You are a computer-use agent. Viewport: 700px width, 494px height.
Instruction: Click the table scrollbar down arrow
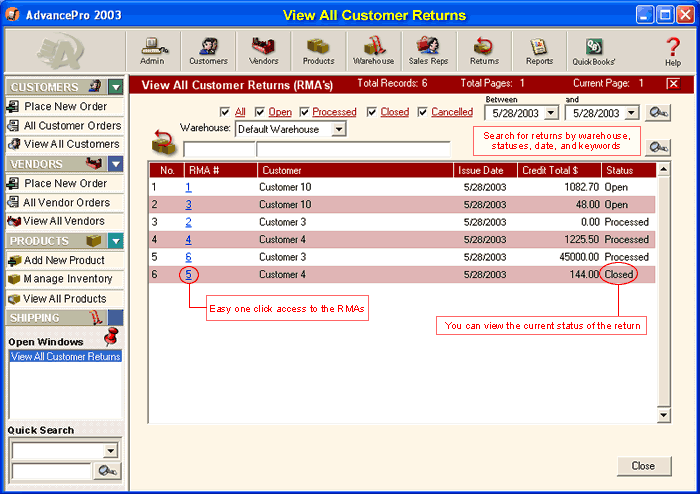(663, 415)
